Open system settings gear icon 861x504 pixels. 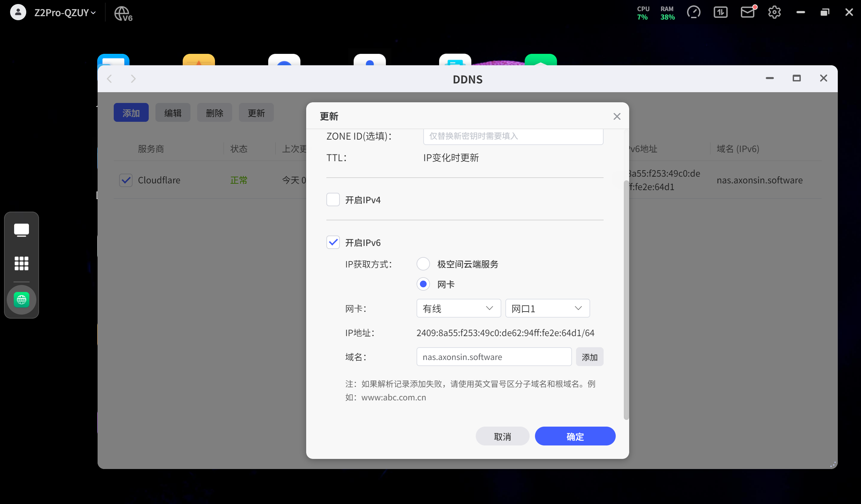pos(774,13)
